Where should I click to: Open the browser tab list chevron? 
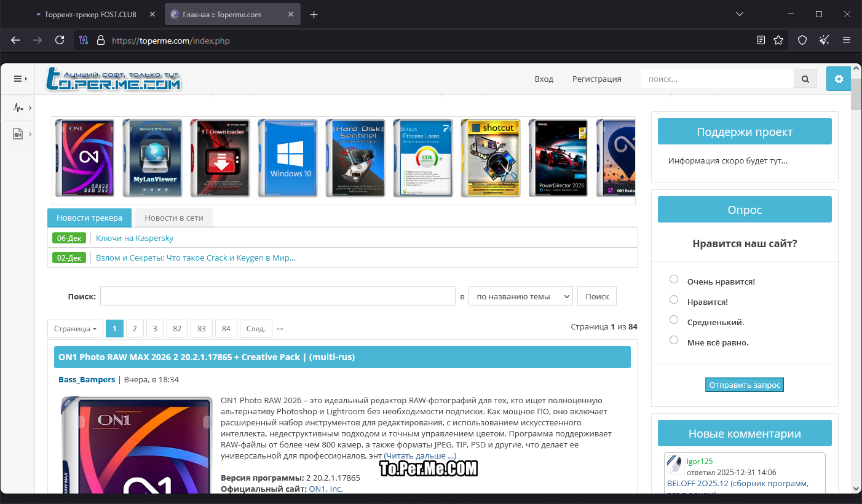pos(740,14)
